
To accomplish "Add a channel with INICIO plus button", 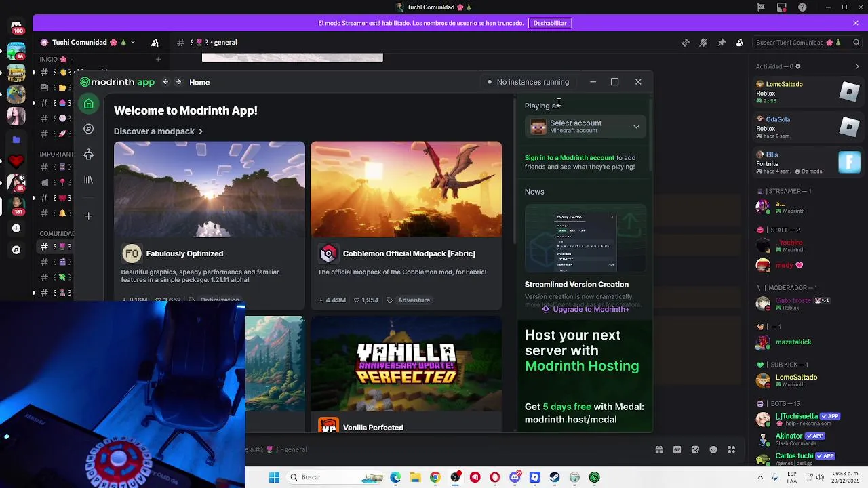I will (158, 59).
